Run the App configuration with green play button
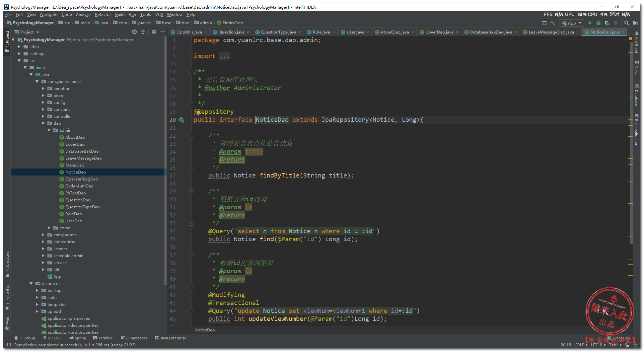The height and width of the screenshot is (352, 644). click(x=590, y=23)
